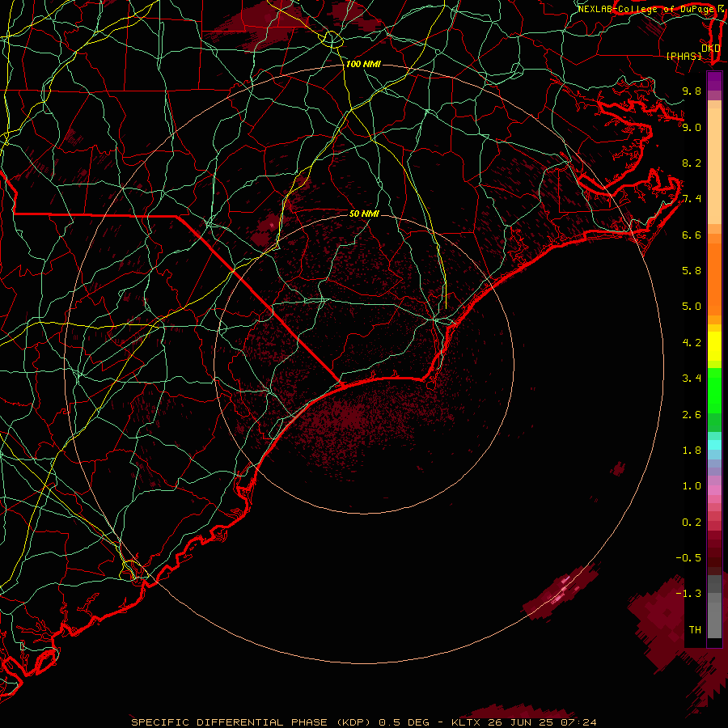Click the 100 NMI range ring label
The image size is (728, 728).
[363, 64]
